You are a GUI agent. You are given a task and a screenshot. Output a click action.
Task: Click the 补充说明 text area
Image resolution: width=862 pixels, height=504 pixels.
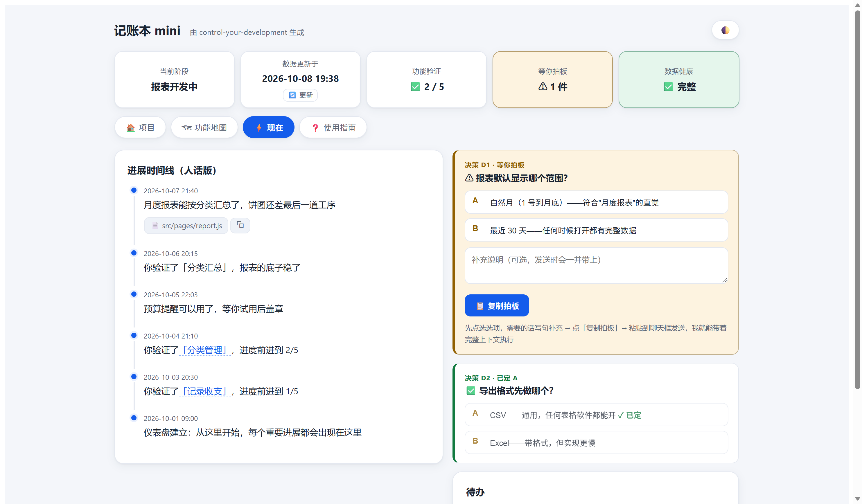click(x=596, y=266)
